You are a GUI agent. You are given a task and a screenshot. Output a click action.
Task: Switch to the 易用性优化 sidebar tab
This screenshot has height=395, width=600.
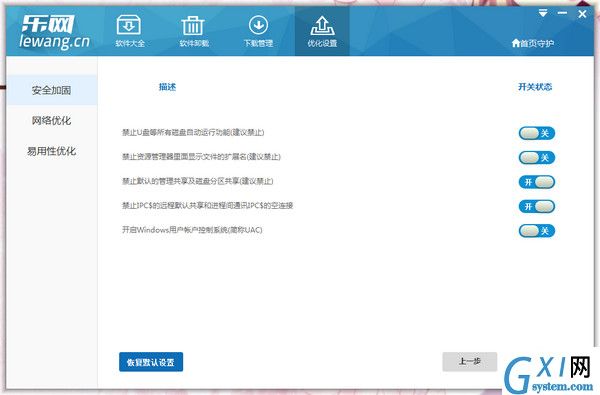tap(52, 151)
